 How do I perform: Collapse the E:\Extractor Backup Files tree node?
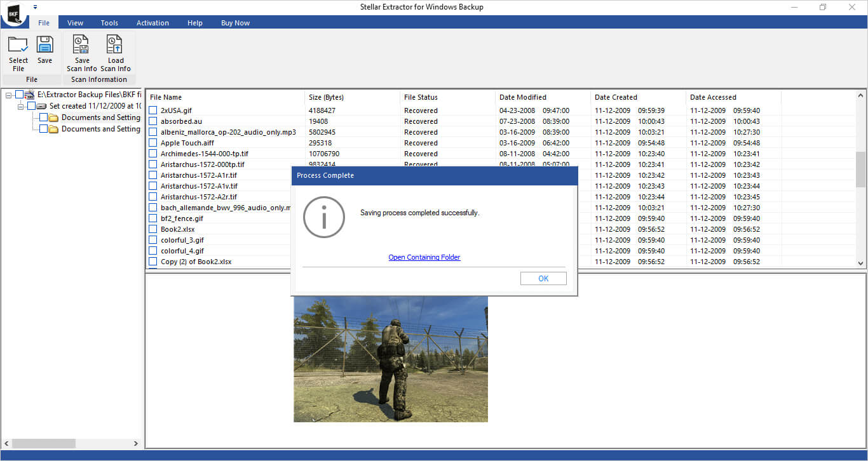(x=9, y=95)
